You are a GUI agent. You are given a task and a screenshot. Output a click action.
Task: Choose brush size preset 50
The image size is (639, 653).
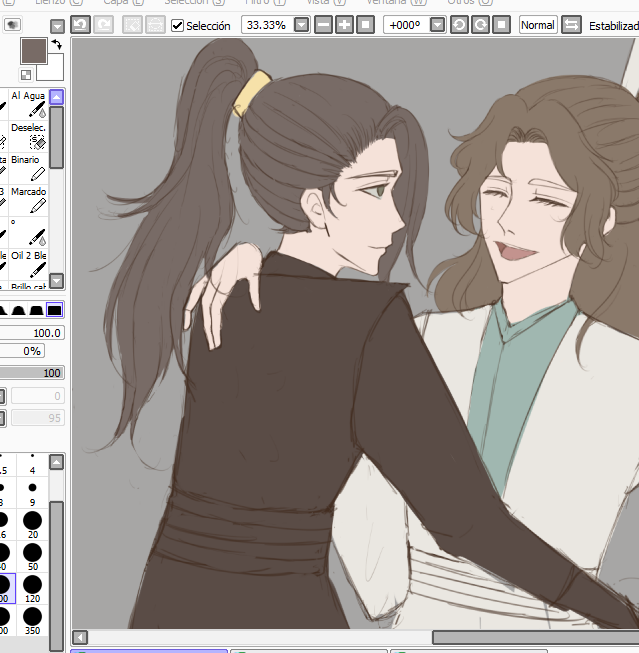pos(32,557)
